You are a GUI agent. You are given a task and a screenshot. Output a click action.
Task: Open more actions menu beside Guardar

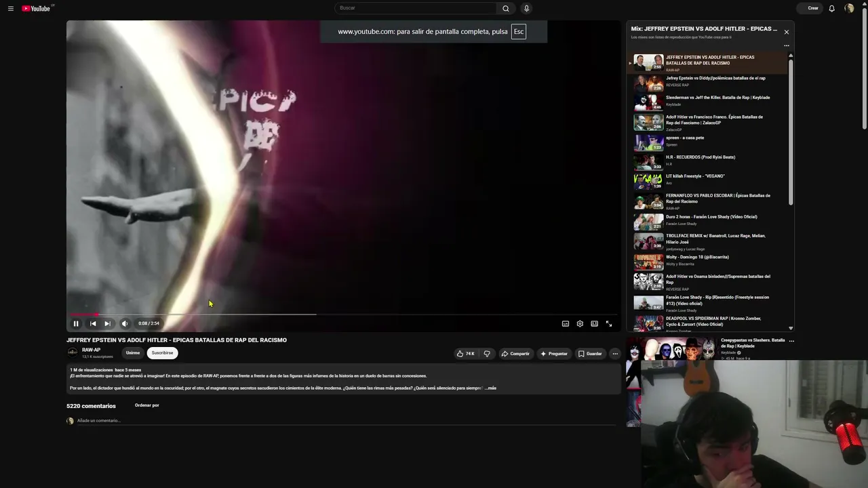point(615,353)
